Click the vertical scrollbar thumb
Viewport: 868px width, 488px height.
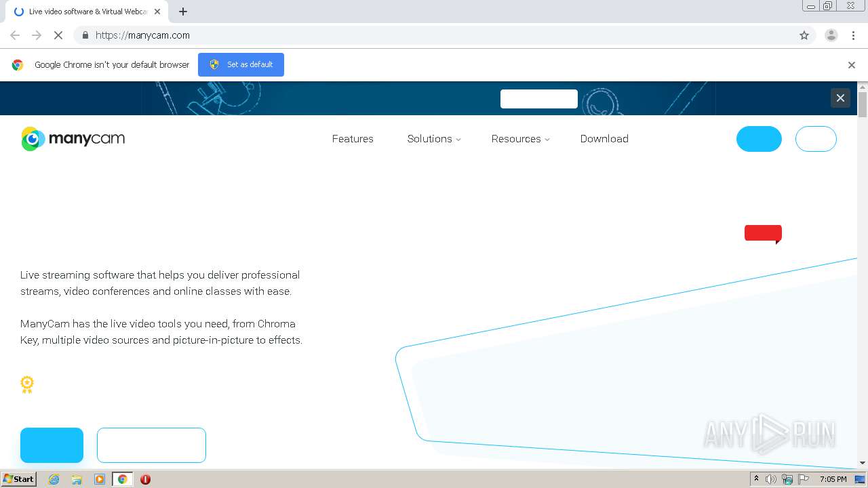click(863, 105)
